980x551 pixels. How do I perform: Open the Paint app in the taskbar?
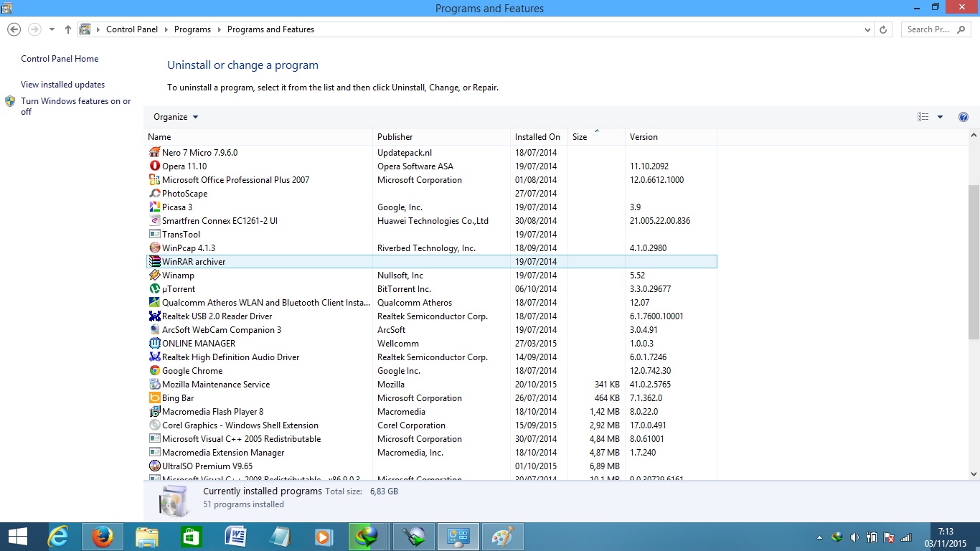click(x=502, y=537)
